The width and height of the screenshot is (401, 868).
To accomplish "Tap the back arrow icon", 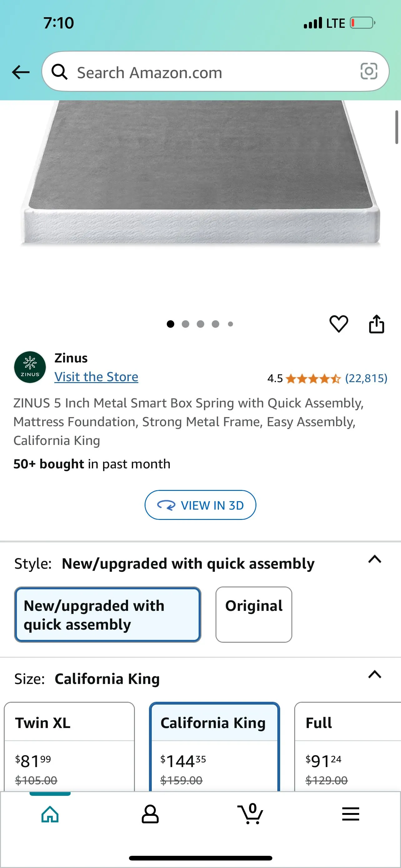I will 21,72.
